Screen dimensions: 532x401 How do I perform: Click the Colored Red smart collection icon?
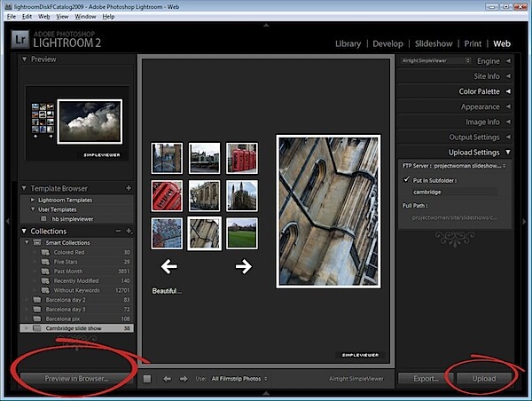45,252
